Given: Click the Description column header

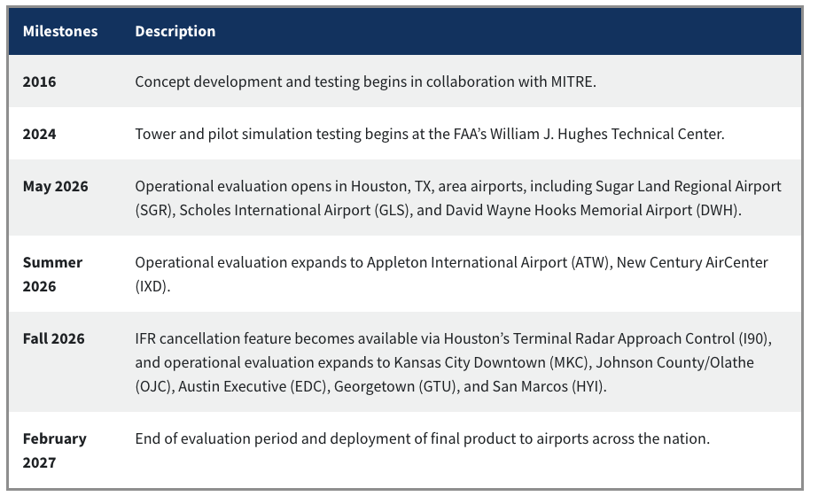Looking at the screenshot, I should pyautogui.click(x=175, y=31).
